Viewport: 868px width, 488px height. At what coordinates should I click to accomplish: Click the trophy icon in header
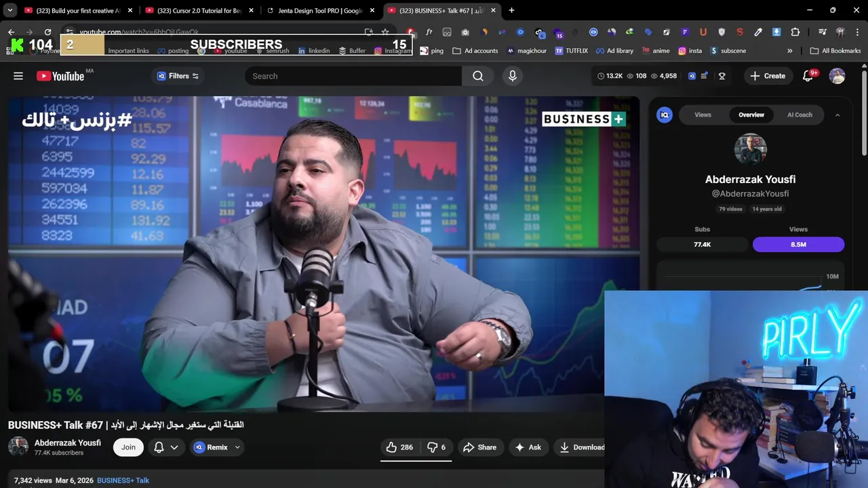(x=722, y=76)
